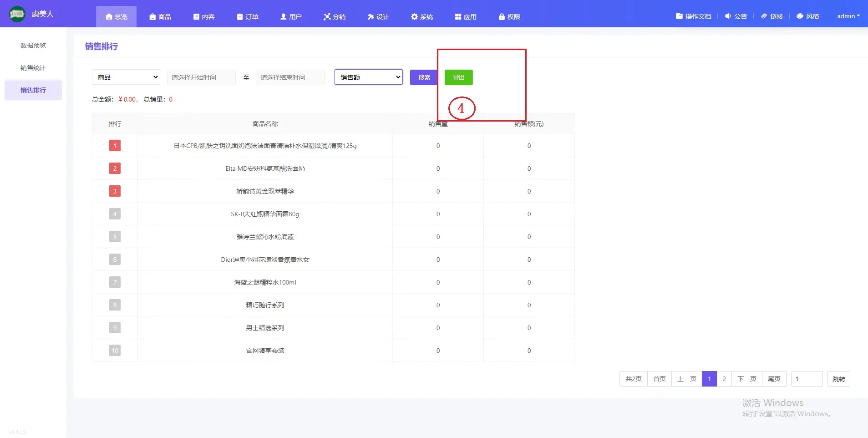
Task: Expand the 商品 type dropdown
Action: [126, 77]
